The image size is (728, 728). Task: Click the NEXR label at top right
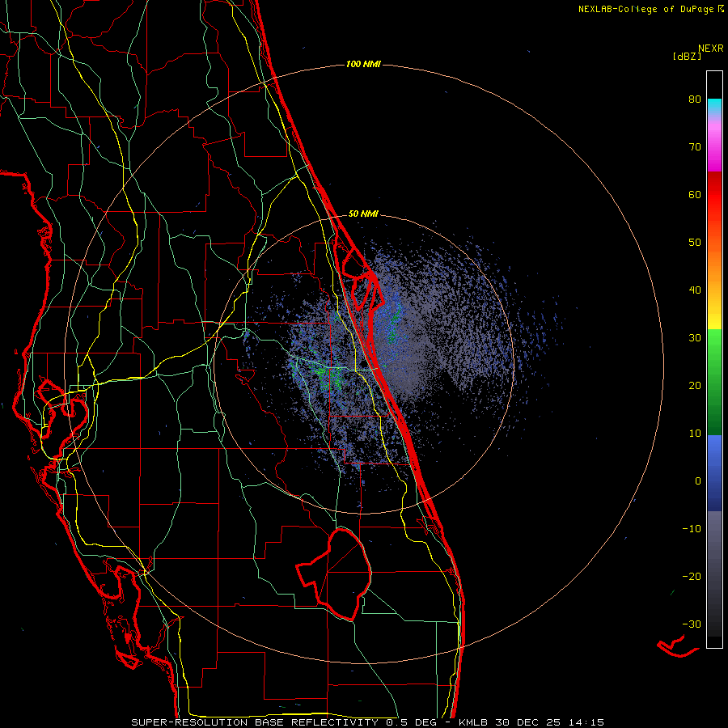[x=710, y=49]
